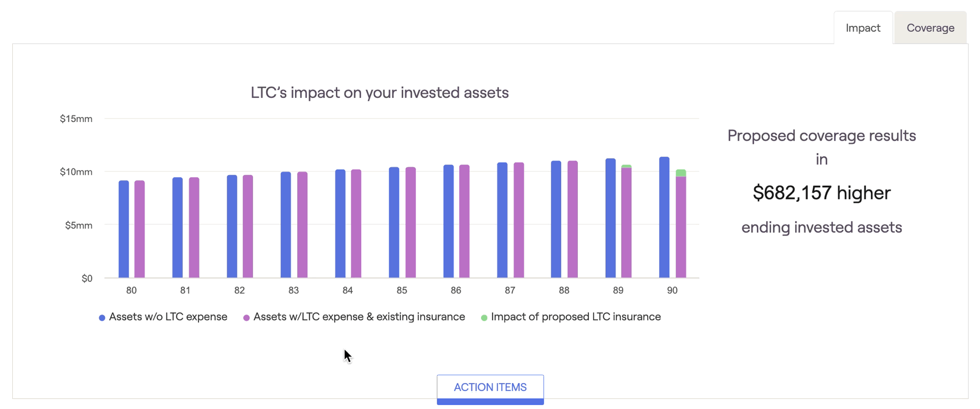Click the 'Assets w/o LTC expense' legend label

[x=168, y=317]
